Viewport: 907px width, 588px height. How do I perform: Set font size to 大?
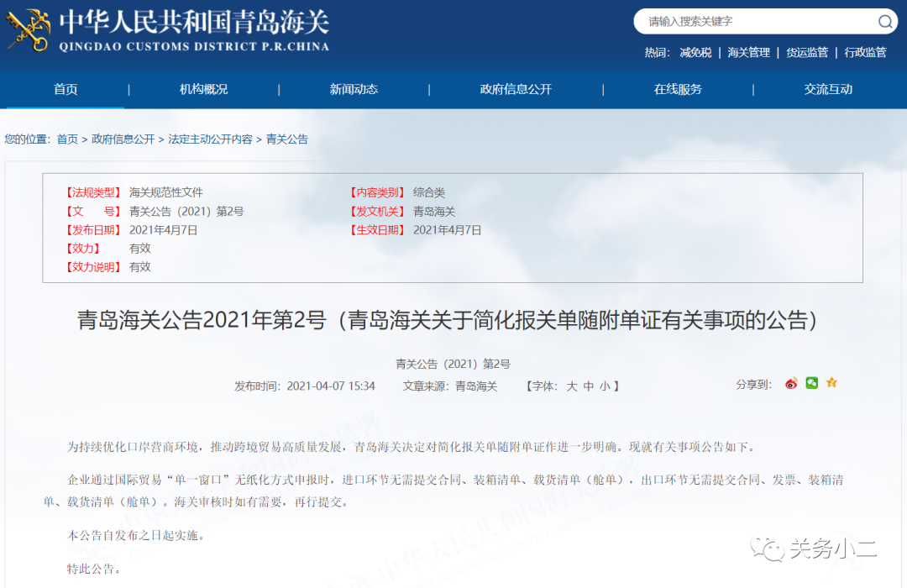tap(572, 386)
